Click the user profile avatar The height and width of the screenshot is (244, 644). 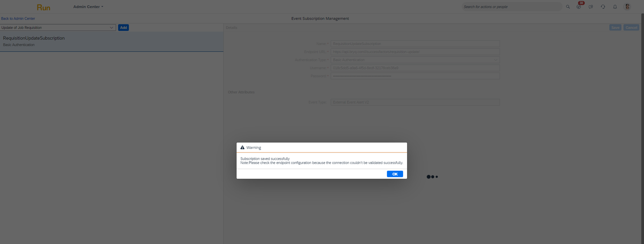tap(627, 7)
